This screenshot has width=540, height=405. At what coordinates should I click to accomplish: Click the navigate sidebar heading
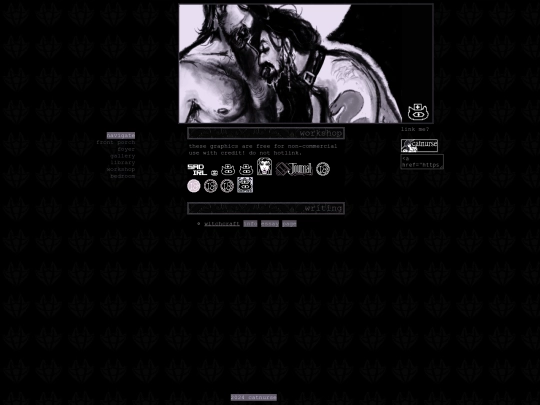coord(121,135)
